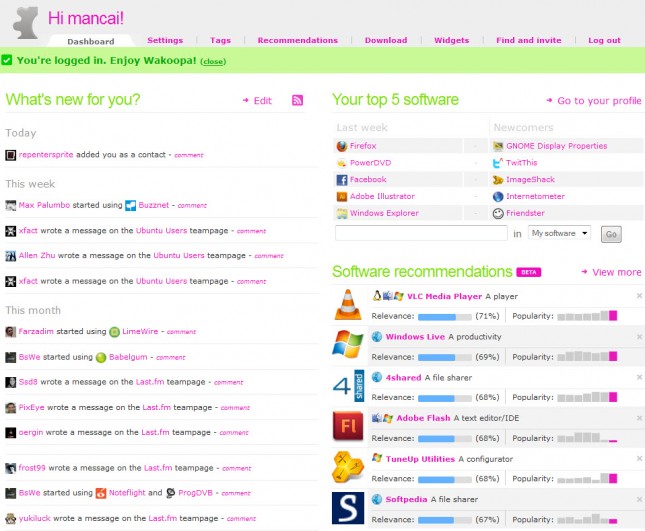Click the profile avatar silhouette at top

tap(26, 23)
